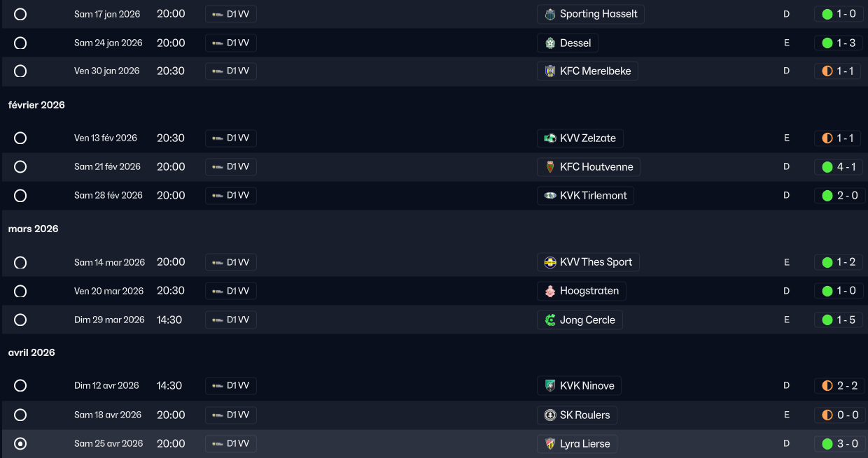
Task: Click the D1 VV competition tag on 18 avr row
Action: coord(231,415)
